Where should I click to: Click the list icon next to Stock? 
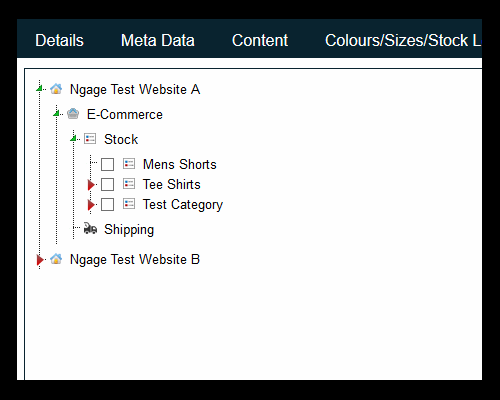point(90,139)
